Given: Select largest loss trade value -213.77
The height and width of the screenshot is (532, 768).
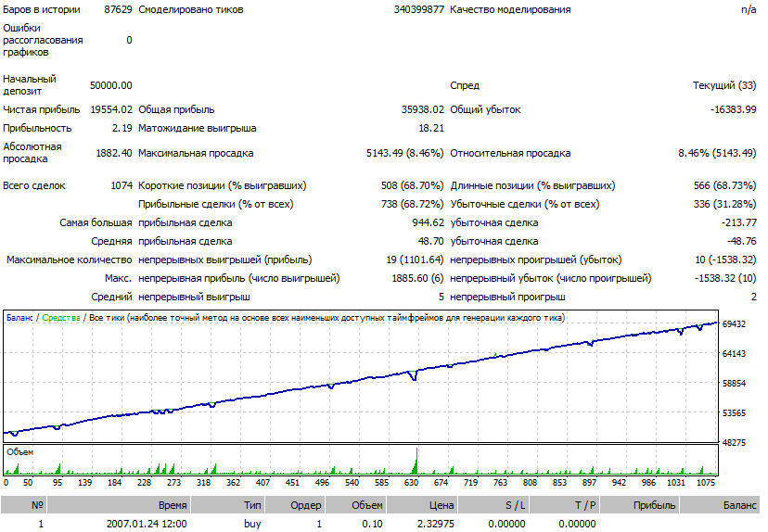Looking at the screenshot, I should pyautogui.click(x=738, y=222).
